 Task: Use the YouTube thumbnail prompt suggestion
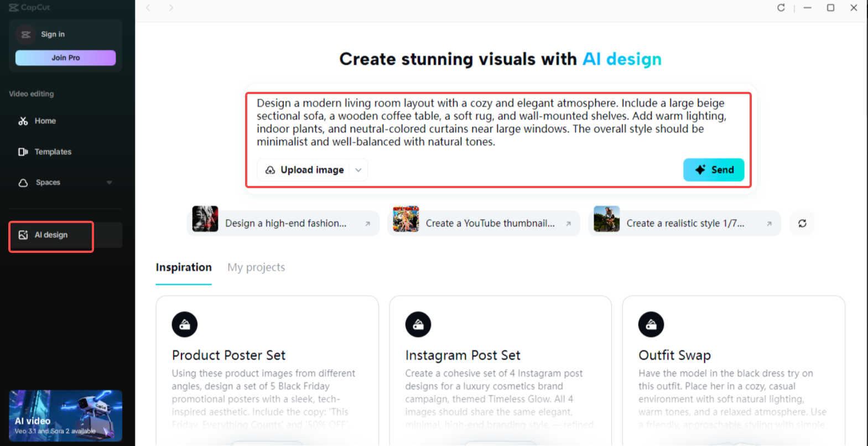(484, 223)
